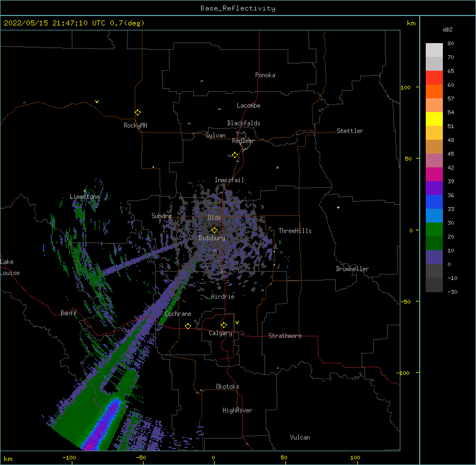Select the blue 33-36 dBZ legend color
Image resolution: width=476 pixels, height=465 pixels.
(434, 202)
